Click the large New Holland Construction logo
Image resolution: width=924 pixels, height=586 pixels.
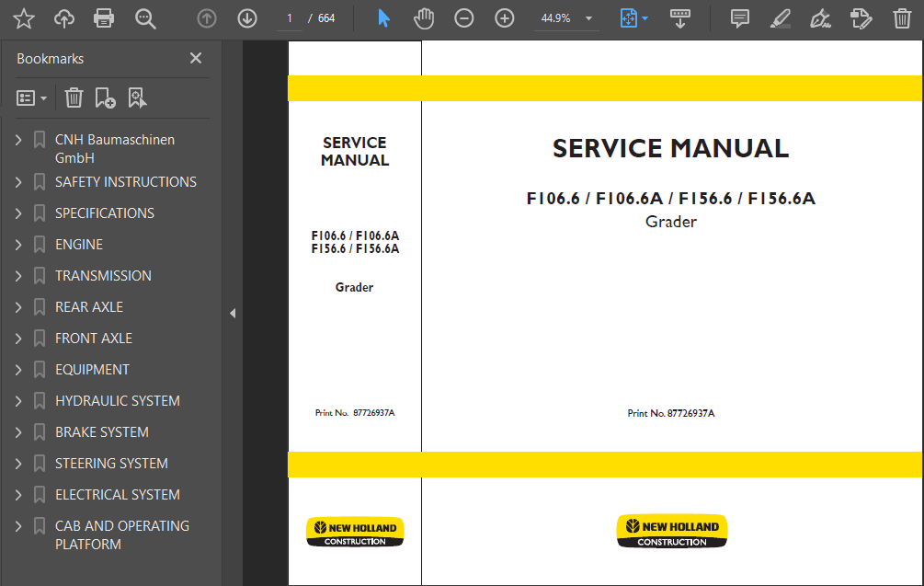pyautogui.click(x=672, y=531)
